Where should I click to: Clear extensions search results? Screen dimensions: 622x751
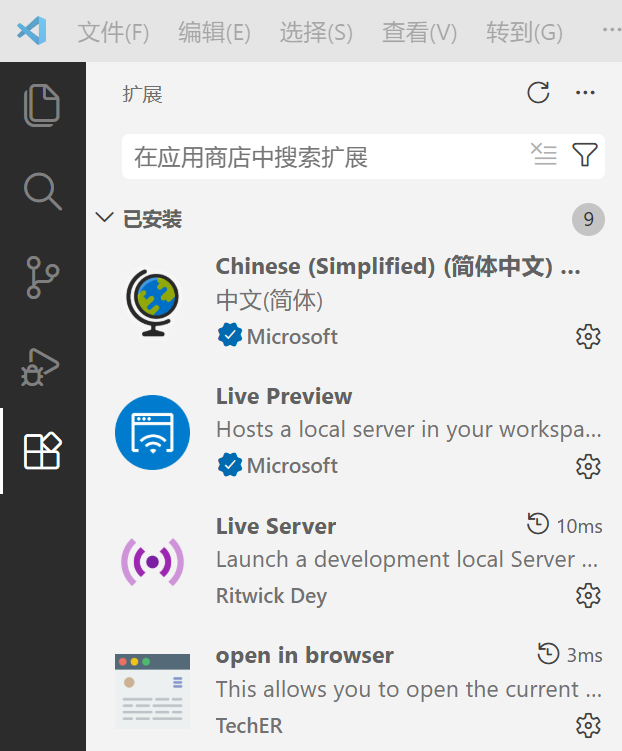coord(543,155)
